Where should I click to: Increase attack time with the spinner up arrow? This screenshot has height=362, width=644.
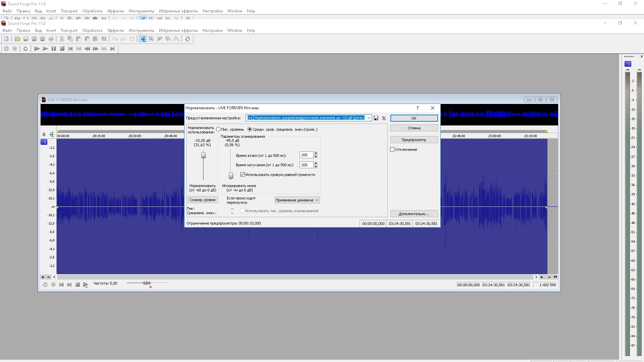click(316, 153)
